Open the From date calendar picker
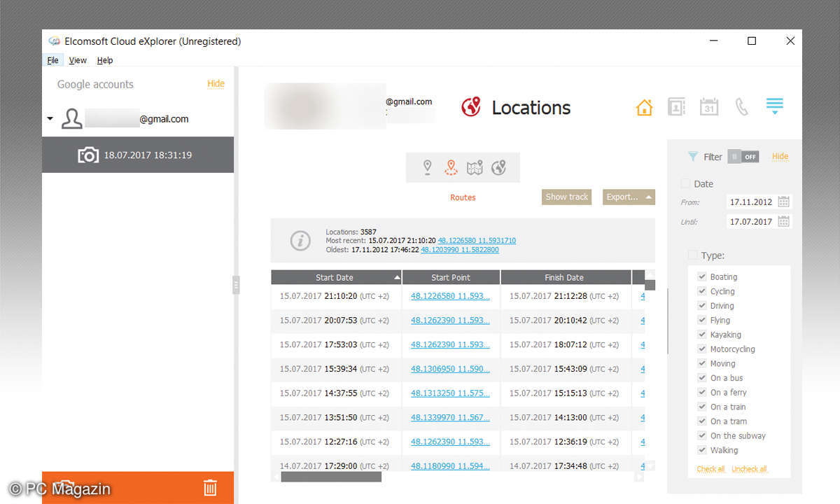The height and width of the screenshot is (504, 840). 784,202
